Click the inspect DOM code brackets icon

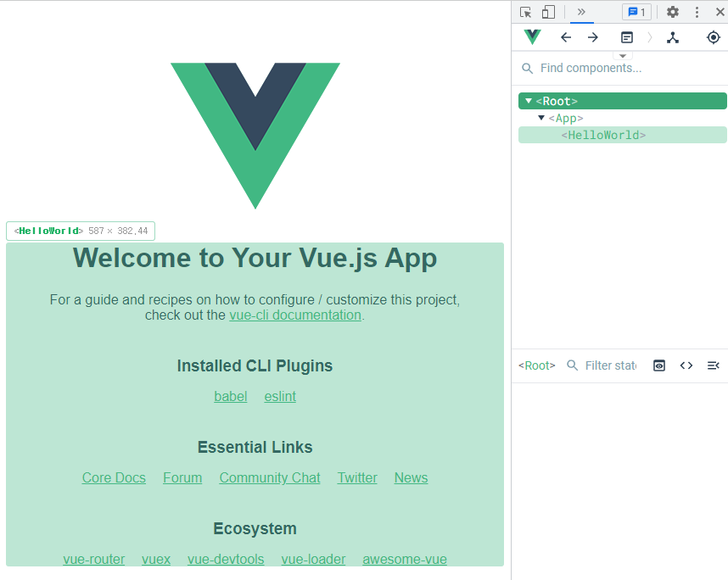[x=686, y=365]
